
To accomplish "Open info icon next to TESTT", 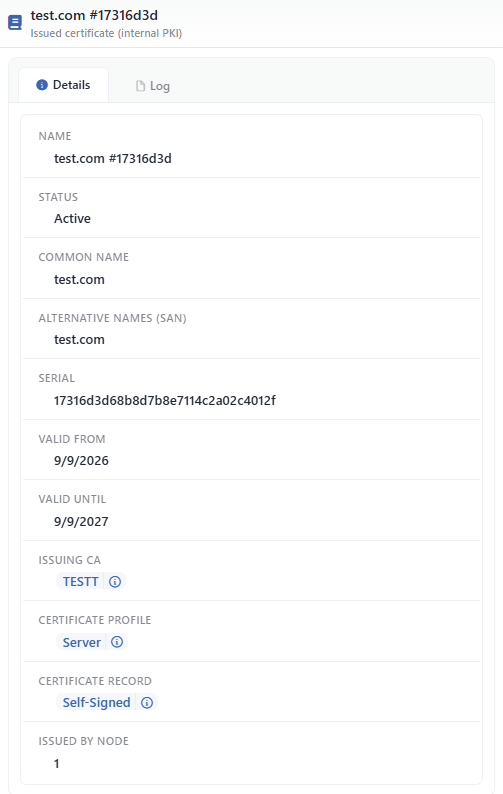I will pos(115,581).
